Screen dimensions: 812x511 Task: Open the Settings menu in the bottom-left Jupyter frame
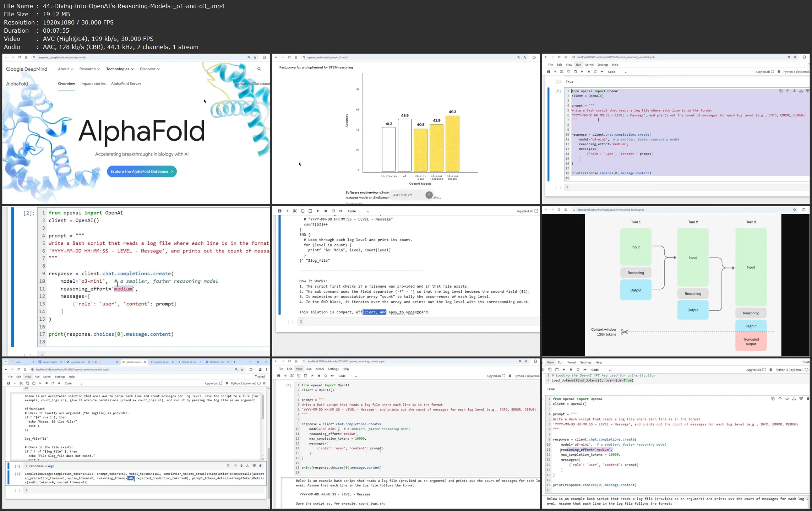[x=60, y=377]
